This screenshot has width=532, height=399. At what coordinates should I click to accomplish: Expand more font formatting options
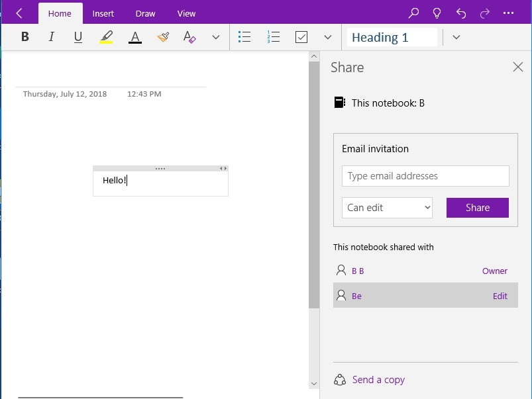(216, 37)
